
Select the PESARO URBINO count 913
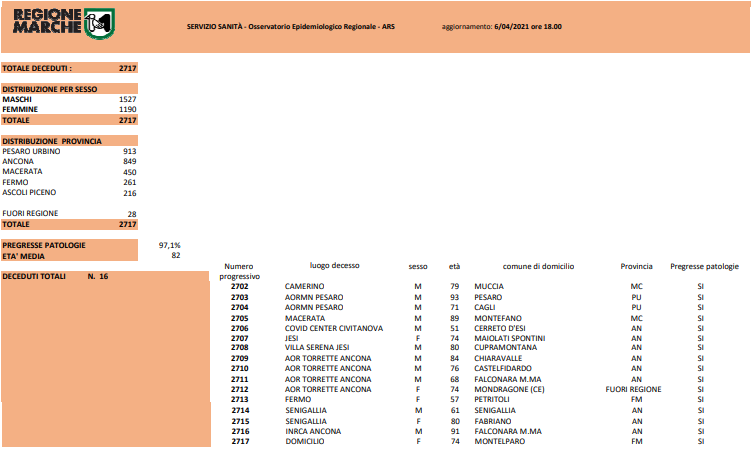(x=130, y=151)
